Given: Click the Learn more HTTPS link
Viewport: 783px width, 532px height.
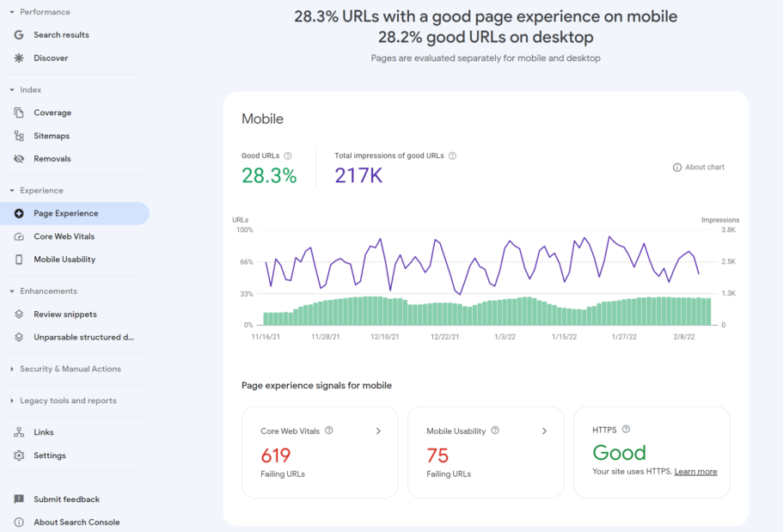Looking at the screenshot, I should 696,471.
